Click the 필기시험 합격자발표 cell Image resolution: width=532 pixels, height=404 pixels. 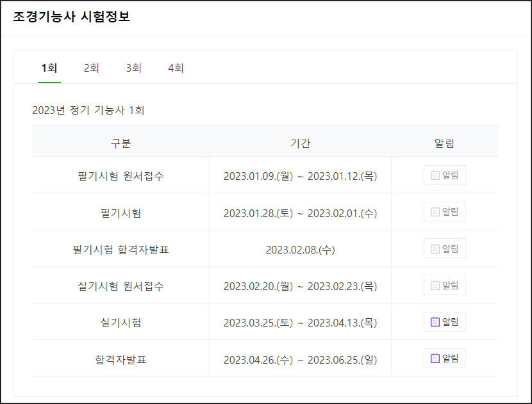point(121,250)
